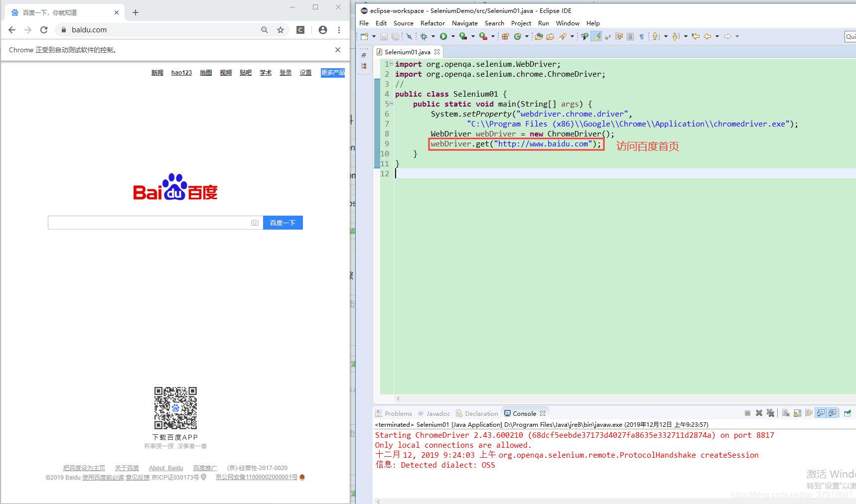Open dropdown arrow beside New Java Class
The width and height of the screenshot is (856, 504).
point(527,36)
